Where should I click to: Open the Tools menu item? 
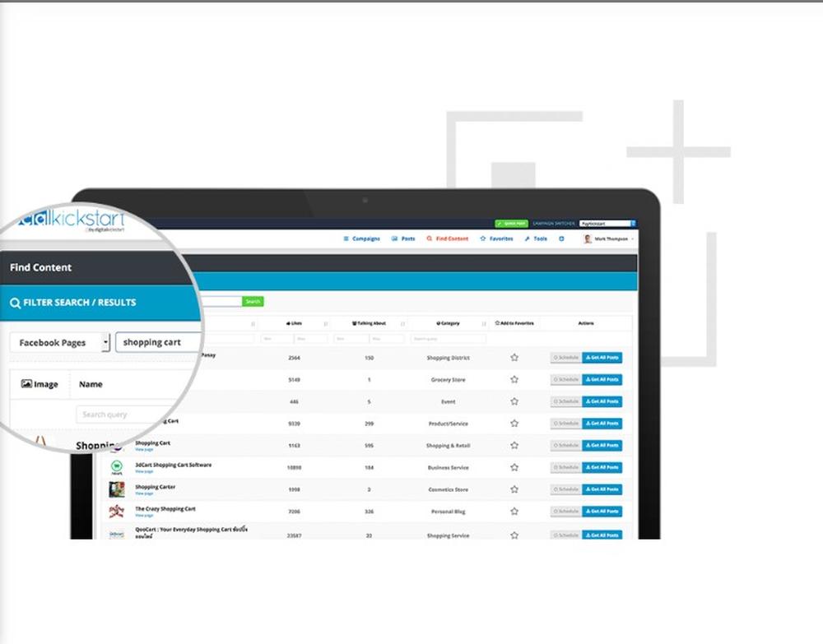click(536, 239)
